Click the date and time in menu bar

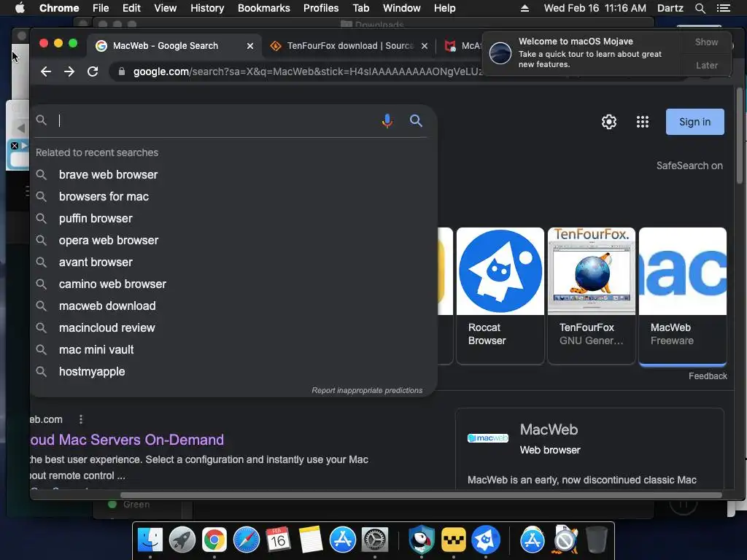click(595, 8)
